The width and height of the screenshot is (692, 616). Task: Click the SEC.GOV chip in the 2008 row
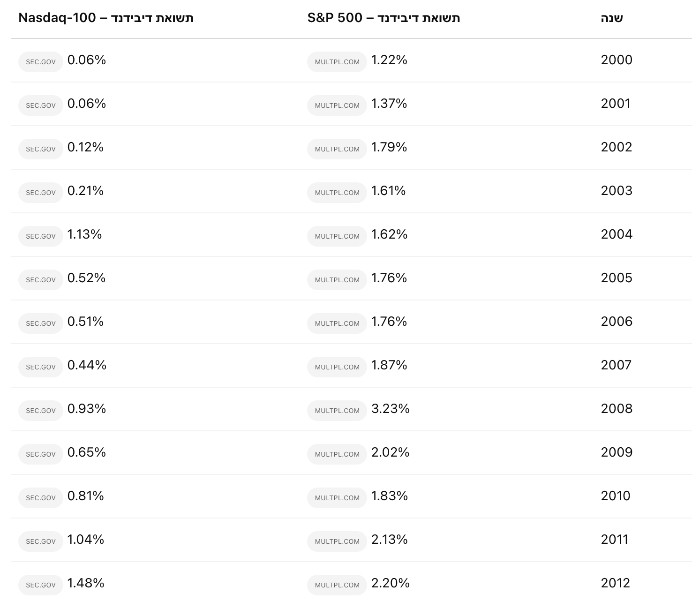[x=41, y=411]
